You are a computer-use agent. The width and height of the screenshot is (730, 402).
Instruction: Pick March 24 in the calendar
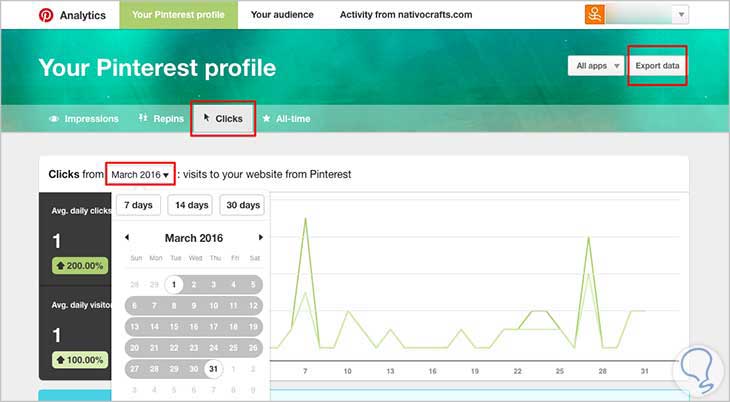pos(213,348)
